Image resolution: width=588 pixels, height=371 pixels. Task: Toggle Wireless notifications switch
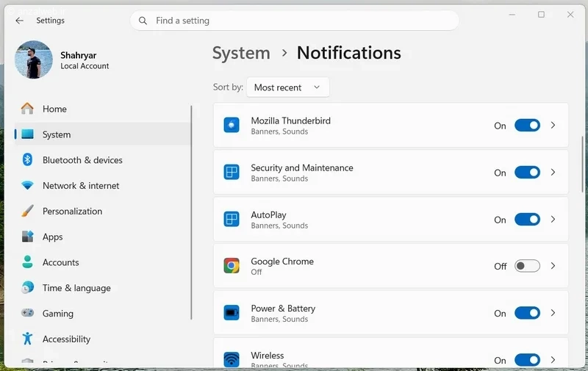point(527,360)
